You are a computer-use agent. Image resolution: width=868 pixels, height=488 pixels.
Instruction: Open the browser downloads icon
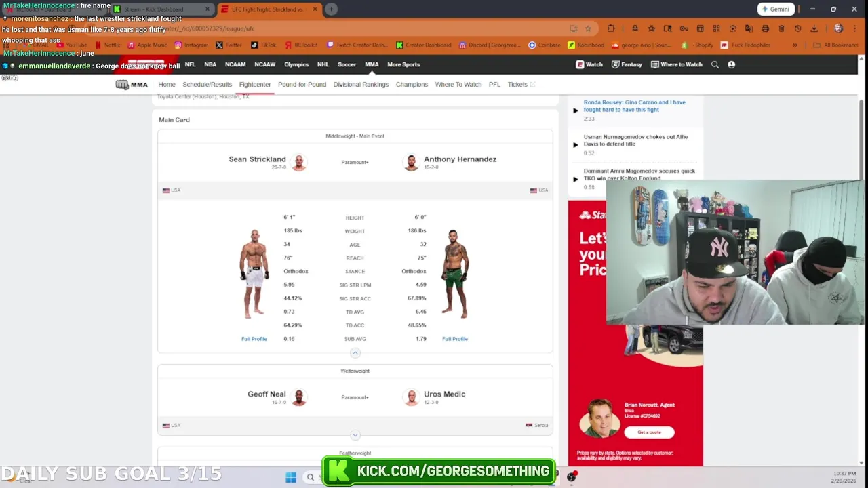pyautogui.click(x=814, y=28)
